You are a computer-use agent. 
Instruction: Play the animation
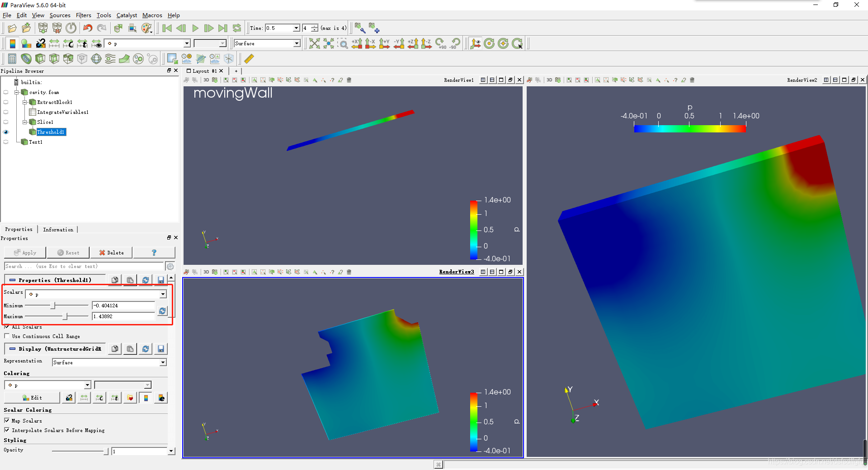195,28
